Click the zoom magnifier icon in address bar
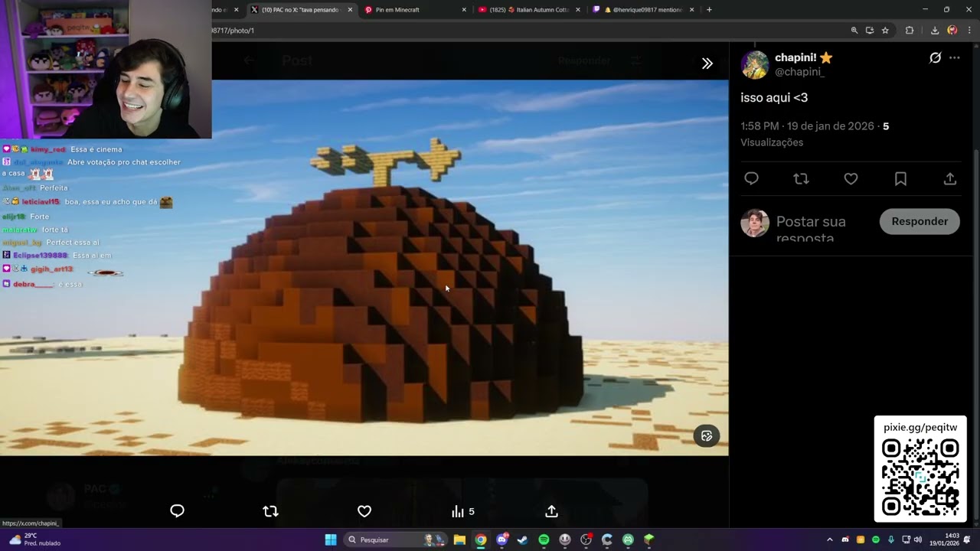The height and width of the screenshot is (551, 980). [x=854, y=31]
